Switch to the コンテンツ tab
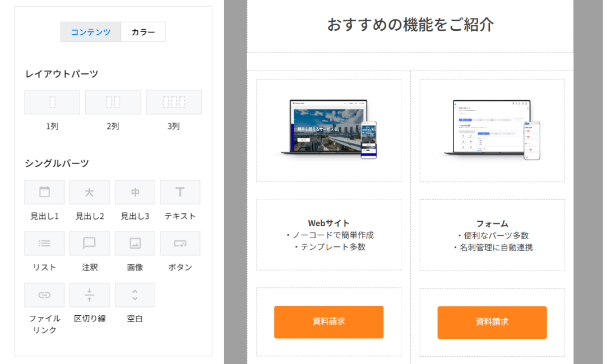 pyautogui.click(x=91, y=32)
